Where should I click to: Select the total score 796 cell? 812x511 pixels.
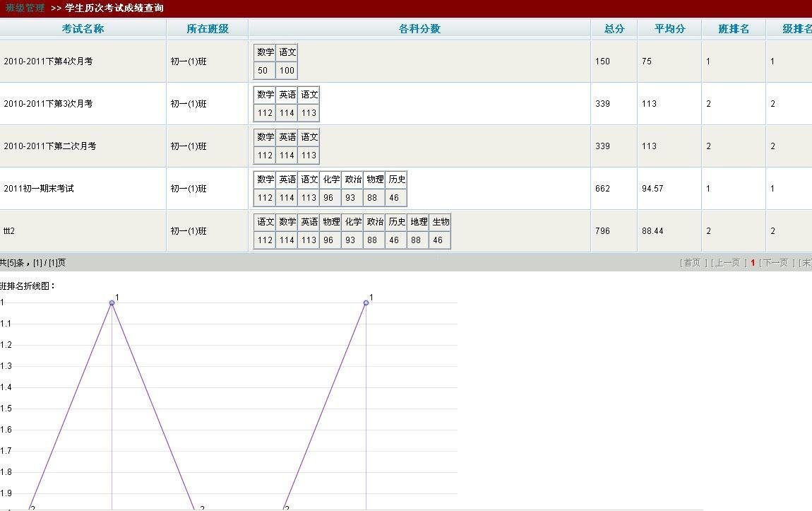[602, 231]
